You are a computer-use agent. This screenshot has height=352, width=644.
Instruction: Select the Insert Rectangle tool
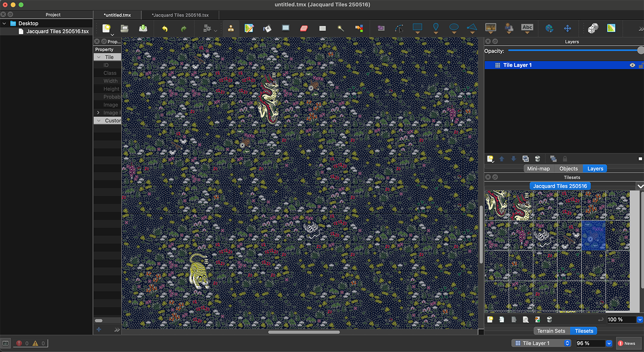click(418, 28)
